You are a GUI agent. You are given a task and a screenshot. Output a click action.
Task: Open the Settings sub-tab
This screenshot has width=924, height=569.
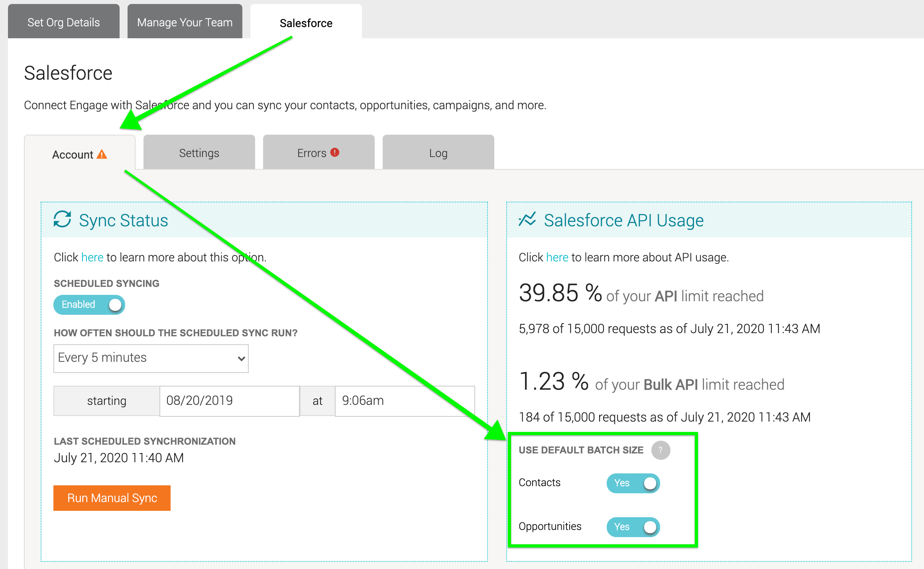point(199,152)
